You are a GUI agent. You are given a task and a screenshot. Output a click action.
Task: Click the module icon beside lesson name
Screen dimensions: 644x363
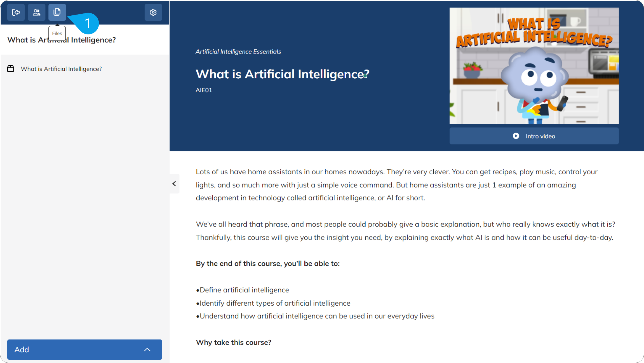[11, 69]
